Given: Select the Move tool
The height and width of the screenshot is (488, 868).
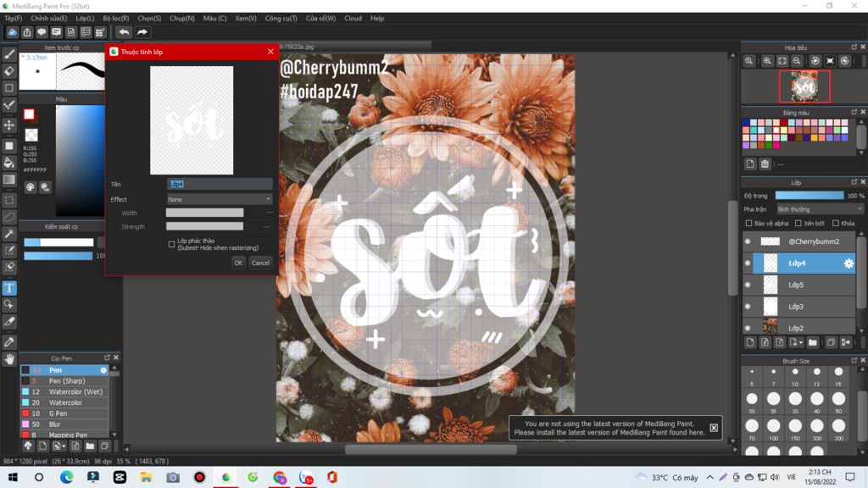Looking at the screenshot, I should [9, 125].
